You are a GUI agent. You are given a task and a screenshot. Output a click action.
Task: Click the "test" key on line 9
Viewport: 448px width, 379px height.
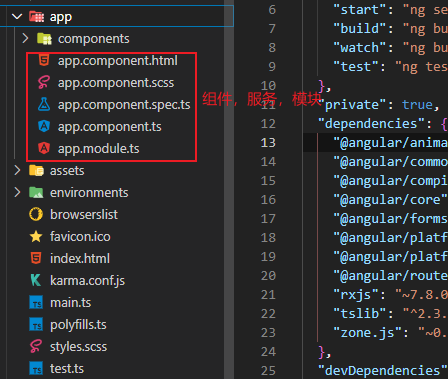pos(356,67)
